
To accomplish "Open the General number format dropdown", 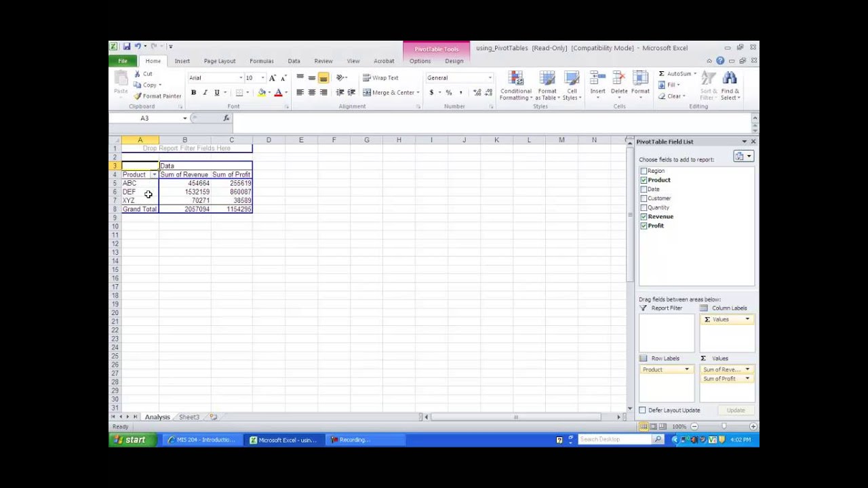I will click(x=490, y=78).
